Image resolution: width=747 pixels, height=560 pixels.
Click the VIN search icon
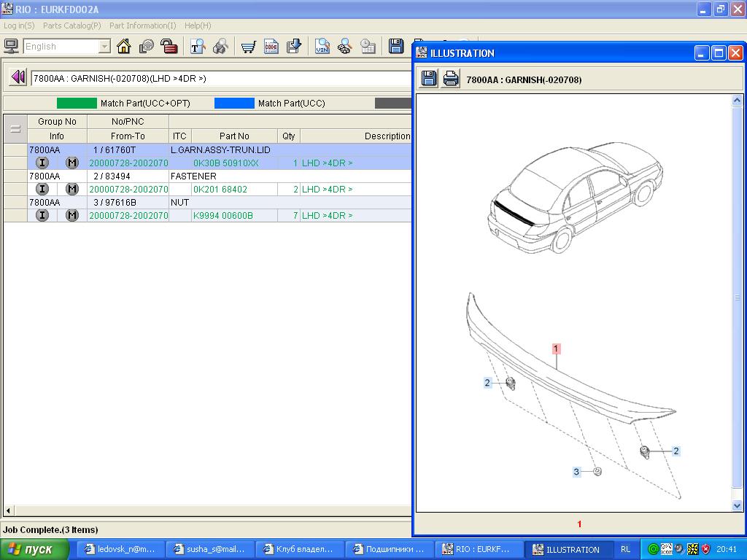coord(322,47)
